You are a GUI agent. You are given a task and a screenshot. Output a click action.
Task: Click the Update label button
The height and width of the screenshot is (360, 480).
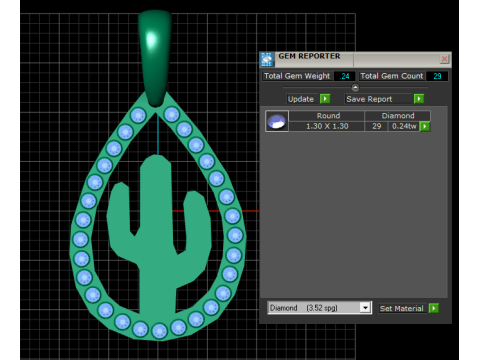301,99
